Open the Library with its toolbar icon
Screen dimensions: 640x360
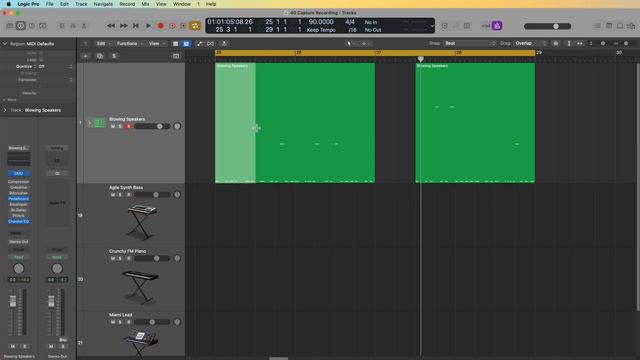tap(10, 26)
